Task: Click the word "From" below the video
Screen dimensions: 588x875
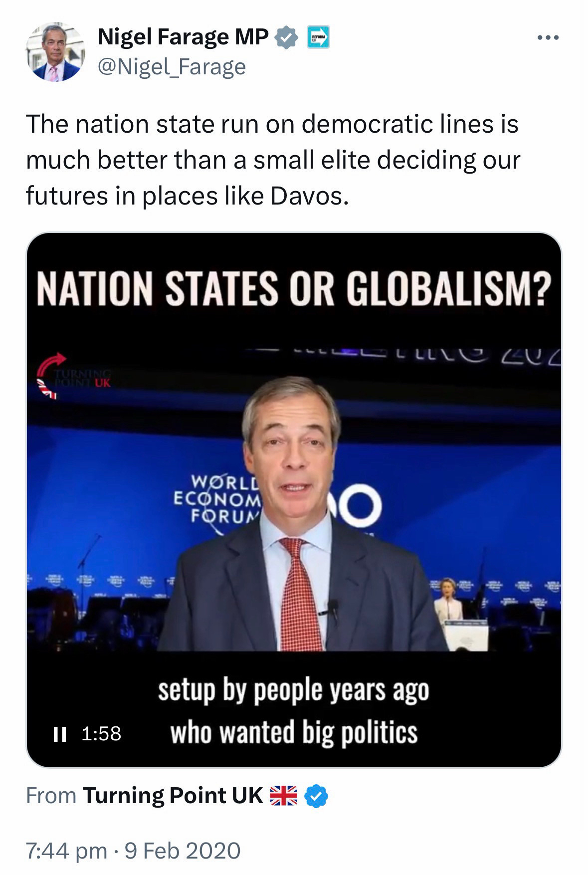Action: (51, 796)
